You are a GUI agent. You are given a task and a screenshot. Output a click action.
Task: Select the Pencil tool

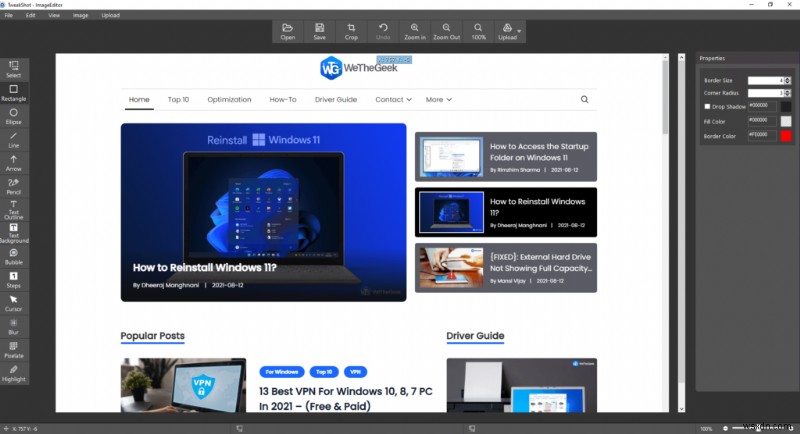(14, 187)
